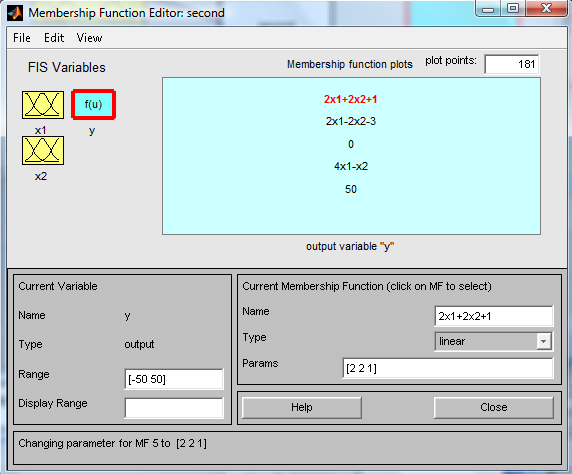Image resolution: width=572 pixels, height=474 pixels.
Task: Click the Close button
Action: click(x=494, y=407)
